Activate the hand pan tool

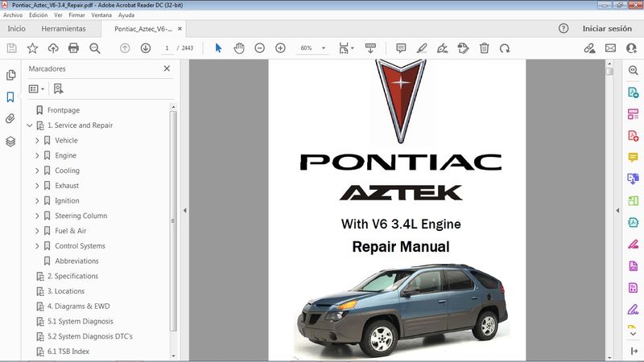(239, 48)
